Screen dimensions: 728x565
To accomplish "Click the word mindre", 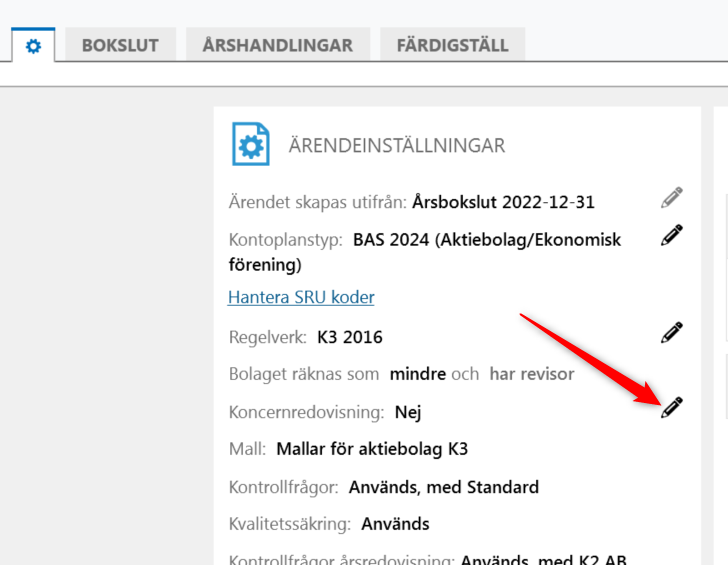I will (418, 374).
